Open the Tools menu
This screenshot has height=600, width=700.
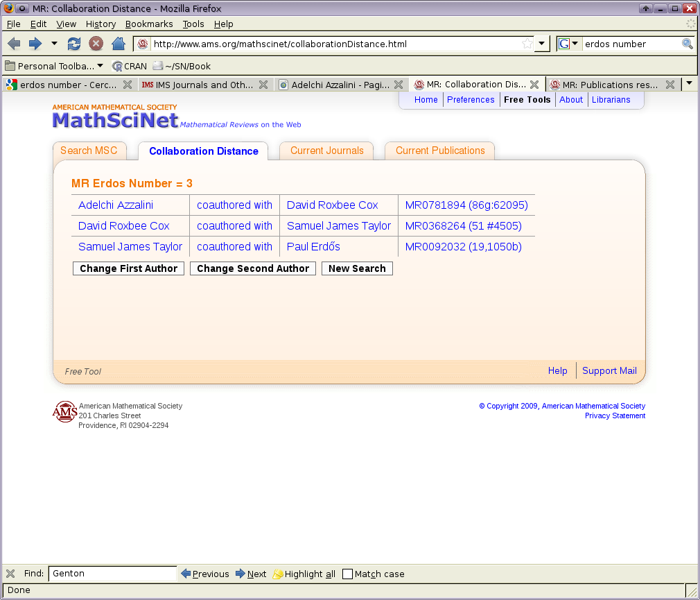tap(193, 24)
